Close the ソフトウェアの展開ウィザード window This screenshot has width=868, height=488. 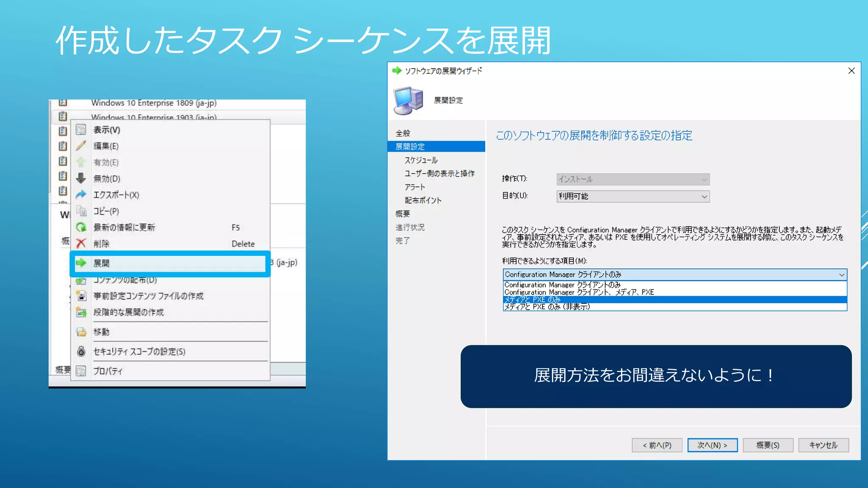851,71
